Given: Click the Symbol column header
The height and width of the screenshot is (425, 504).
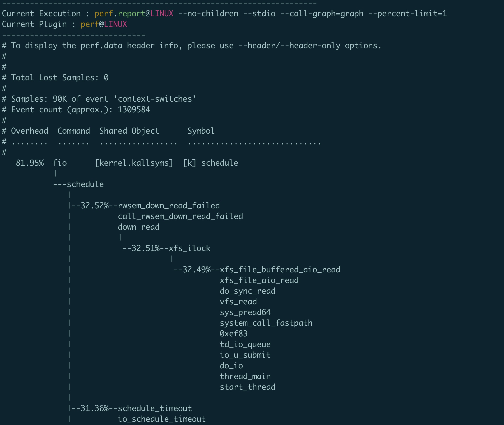Looking at the screenshot, I should pos(201,131).
